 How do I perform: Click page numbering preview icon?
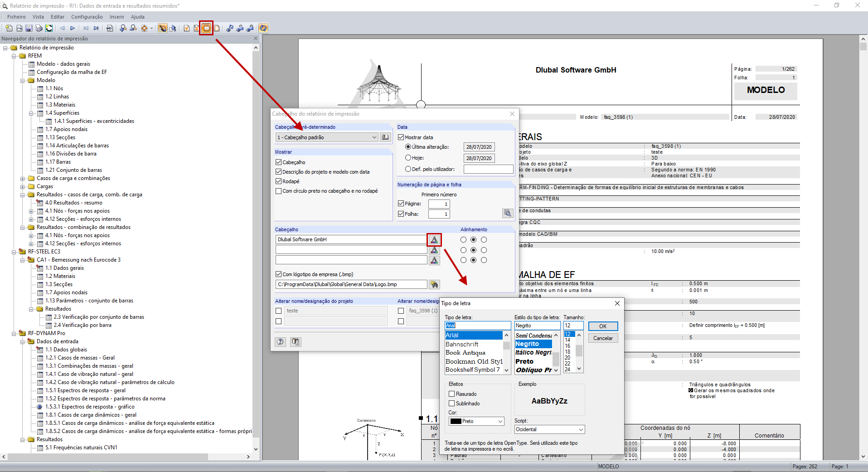point(508,213)
